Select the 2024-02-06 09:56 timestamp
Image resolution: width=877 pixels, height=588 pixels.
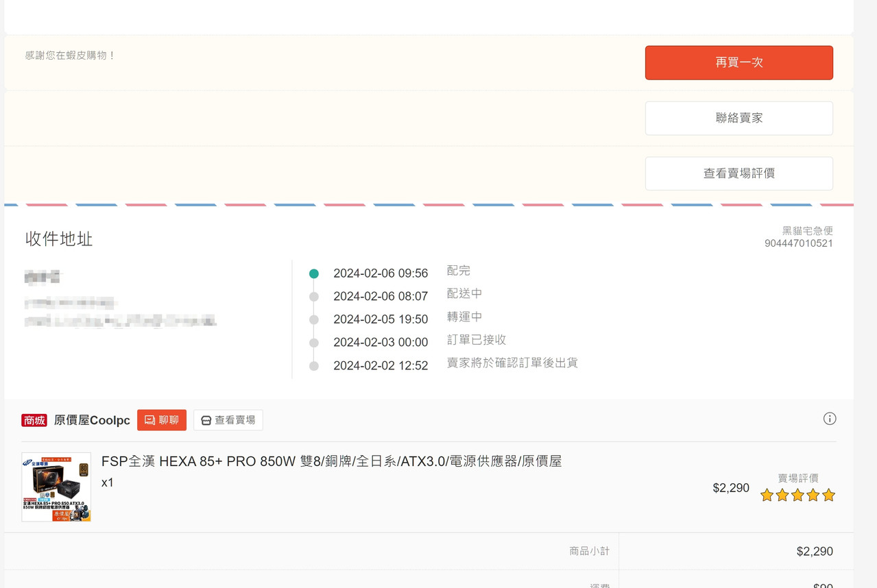pyautogui.click(x=381, y=273)
